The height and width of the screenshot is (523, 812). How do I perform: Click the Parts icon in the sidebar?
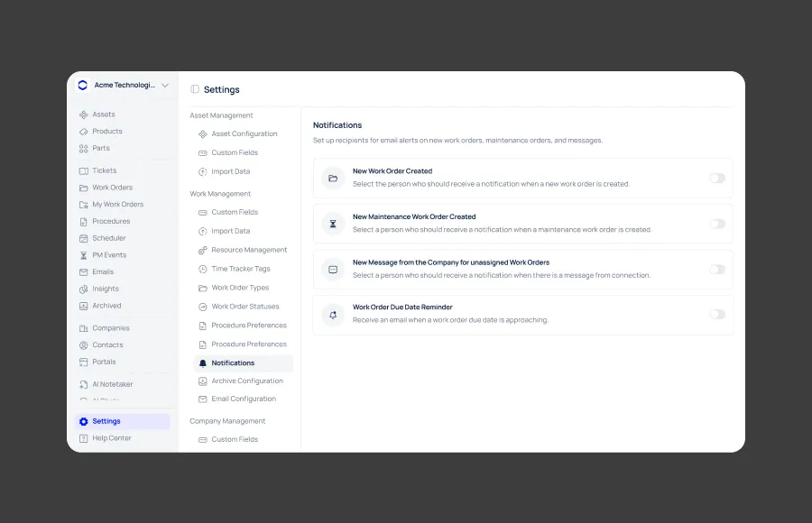click(83, 149)
